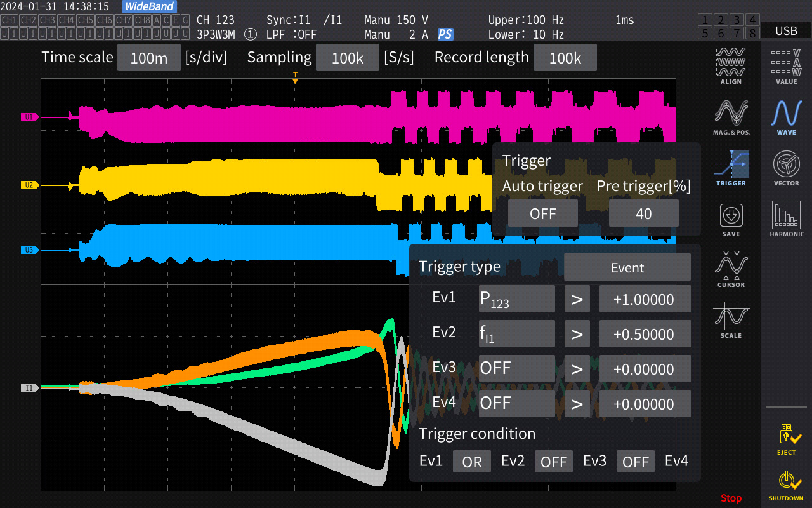
Task: Edit Pre trigger percentage value 40
Action: coord(644,213)
